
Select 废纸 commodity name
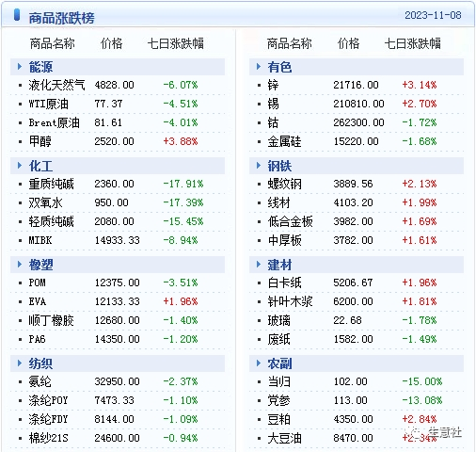(278, 339)
